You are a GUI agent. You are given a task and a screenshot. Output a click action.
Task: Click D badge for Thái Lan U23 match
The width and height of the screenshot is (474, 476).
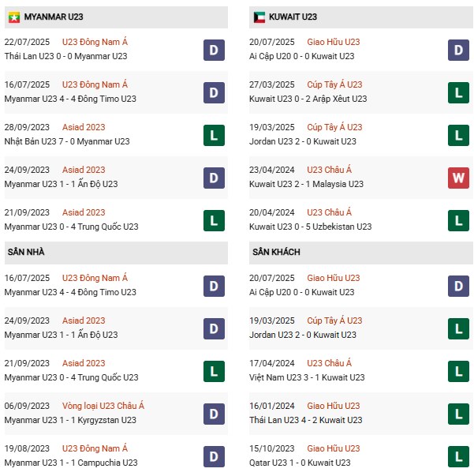point(212,50)
